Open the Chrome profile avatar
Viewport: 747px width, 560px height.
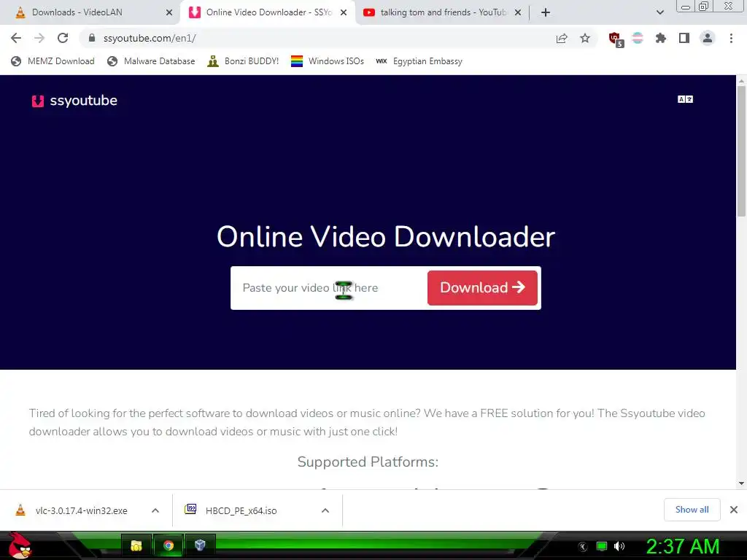click(x=708, y=38)
